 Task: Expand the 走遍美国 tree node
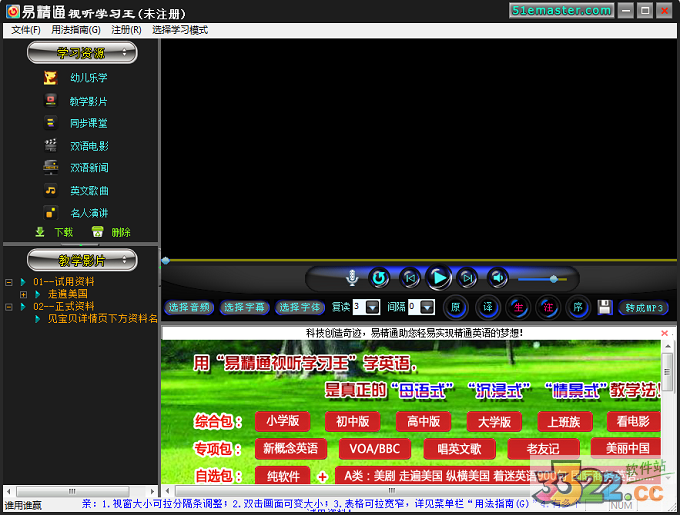coord(23,294)
